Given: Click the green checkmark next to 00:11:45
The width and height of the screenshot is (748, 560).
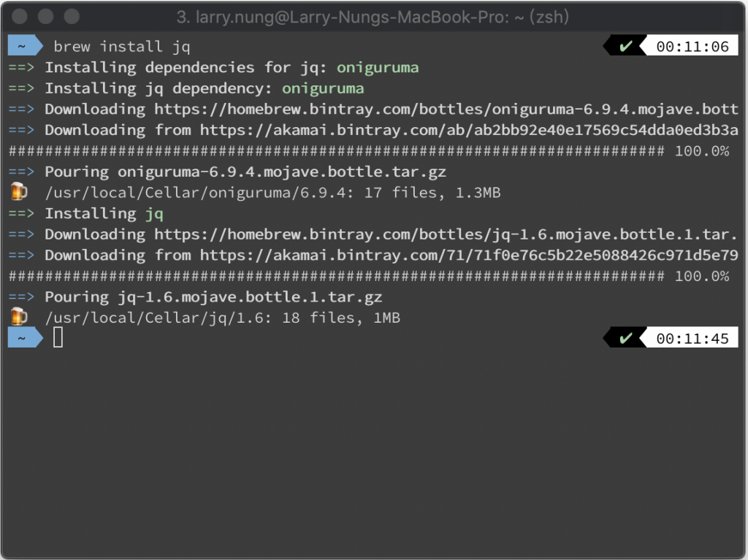Looking at the screenshot, I should pyautogui.click(x=625, y=338).
